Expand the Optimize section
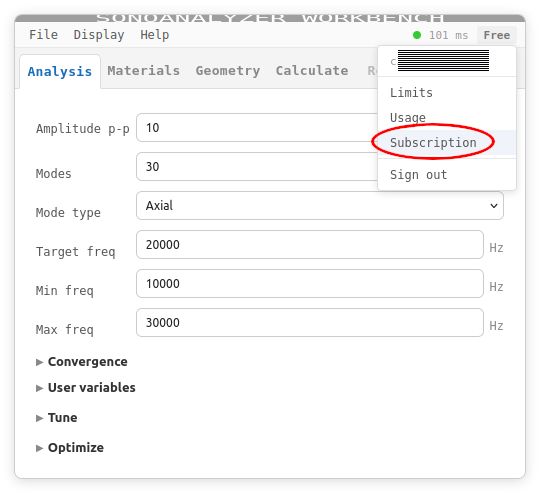 70,448
